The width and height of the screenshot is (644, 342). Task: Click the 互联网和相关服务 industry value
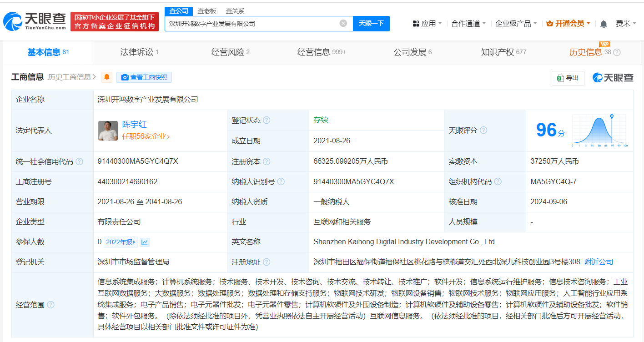point(342,222)
